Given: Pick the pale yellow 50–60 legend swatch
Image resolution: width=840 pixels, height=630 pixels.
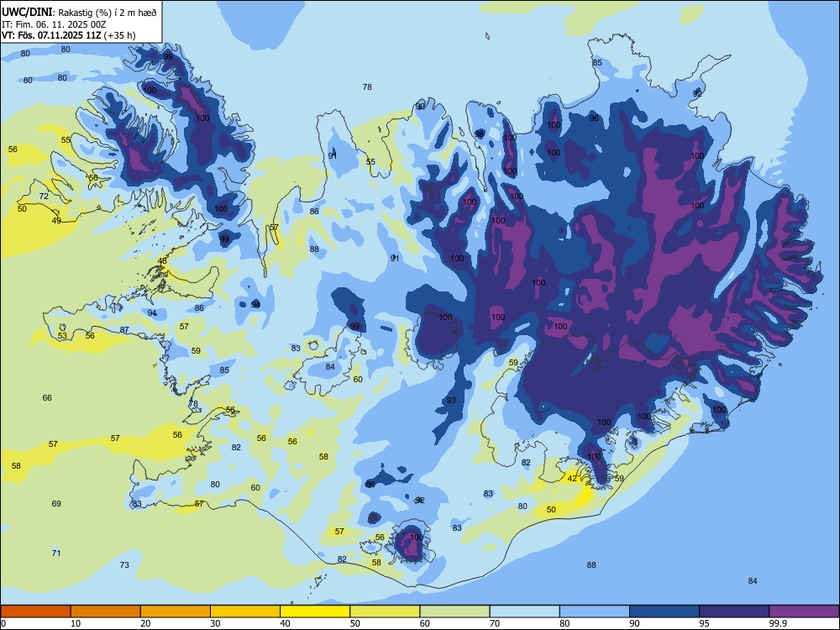Looking at the screenshot, I should 385,612.
